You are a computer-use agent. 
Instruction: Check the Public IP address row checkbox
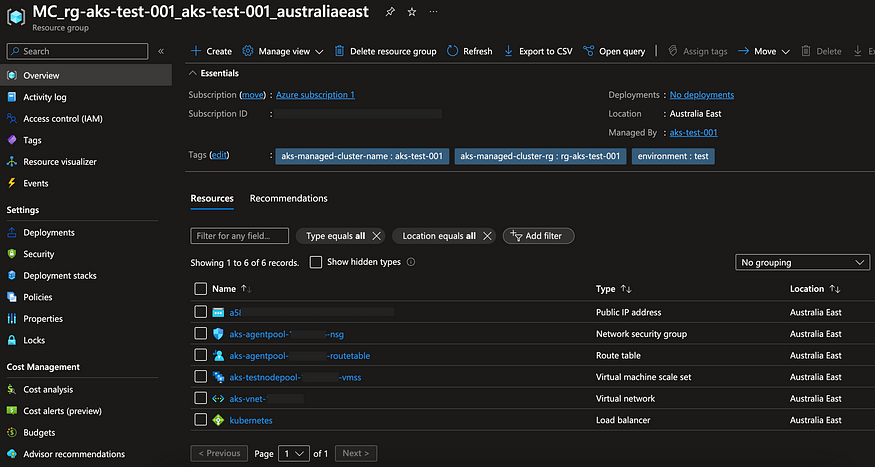point(200,312)
